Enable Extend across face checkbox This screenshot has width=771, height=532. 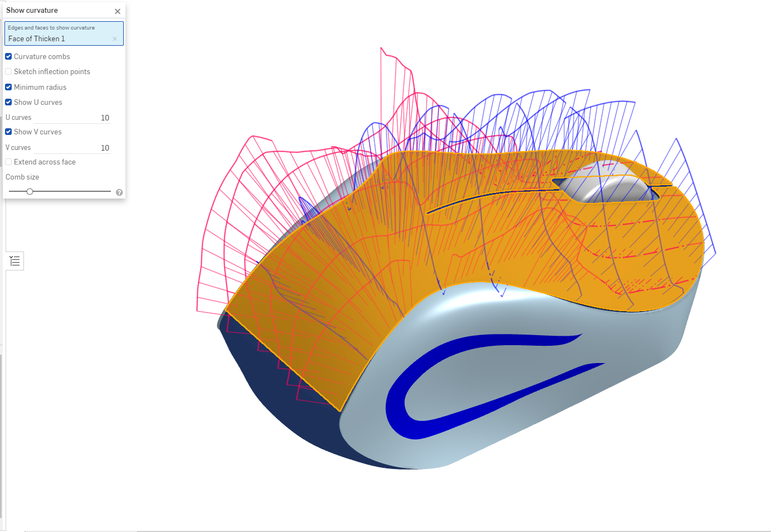[x=8, y=162]
